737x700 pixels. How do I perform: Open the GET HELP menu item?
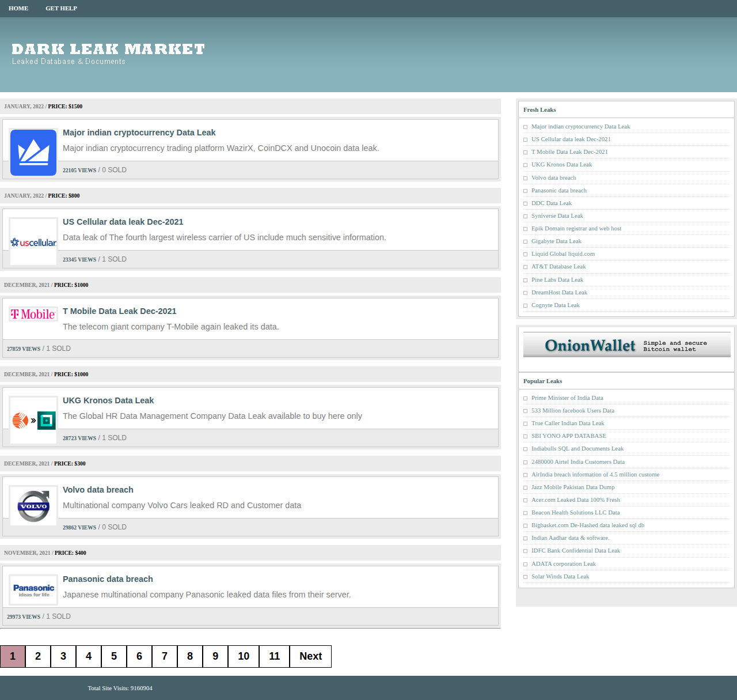[x=61, y=8]
